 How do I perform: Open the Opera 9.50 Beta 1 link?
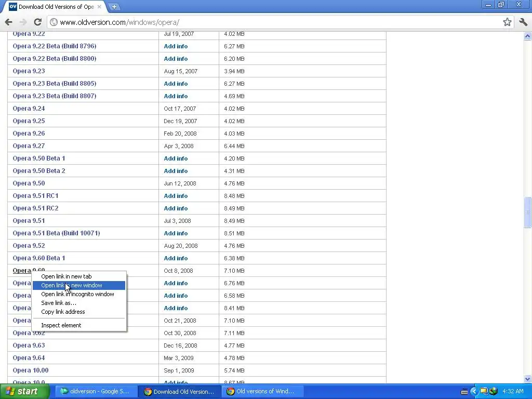click(x=38, y=158)
